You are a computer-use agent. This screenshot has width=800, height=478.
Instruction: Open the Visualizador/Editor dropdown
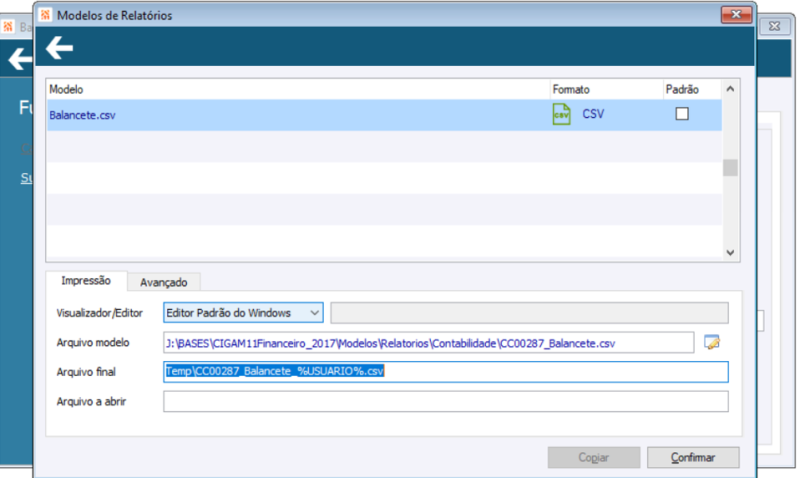243,313
